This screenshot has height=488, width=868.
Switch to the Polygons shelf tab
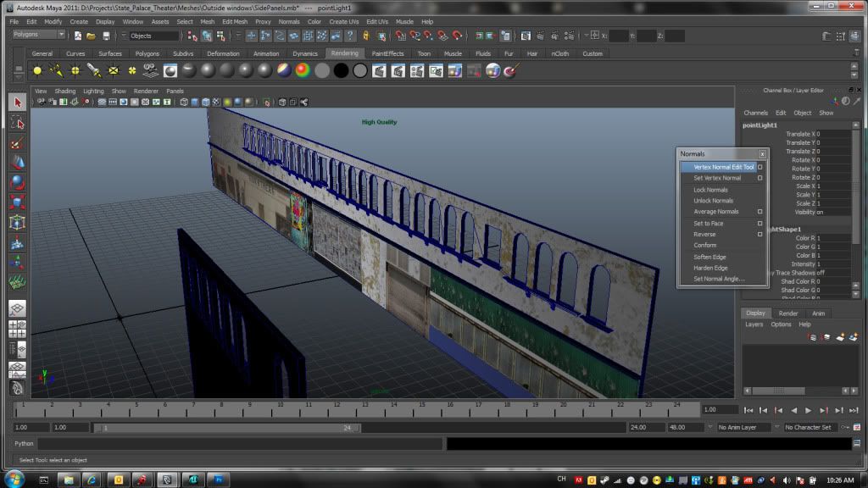(x=147, y=53)
